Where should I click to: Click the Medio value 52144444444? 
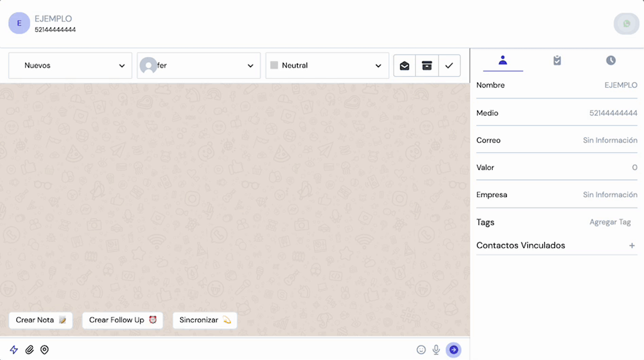(613, 113)
